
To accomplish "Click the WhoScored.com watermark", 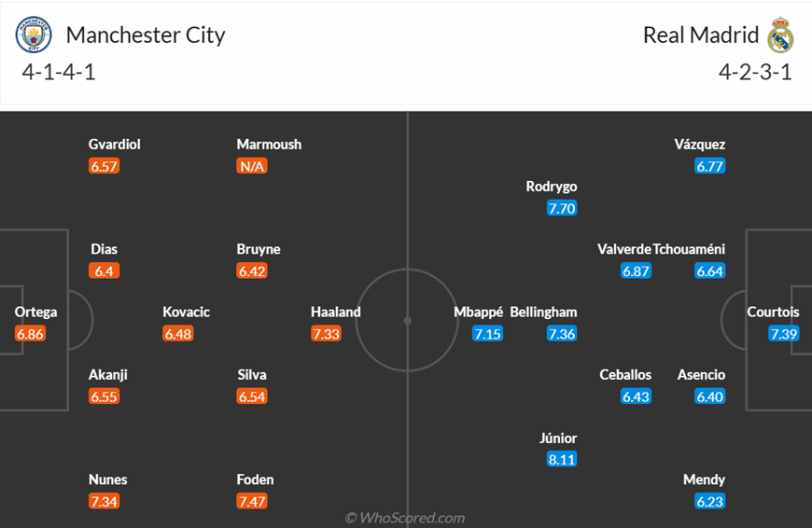I will click(x=405, y=518).
